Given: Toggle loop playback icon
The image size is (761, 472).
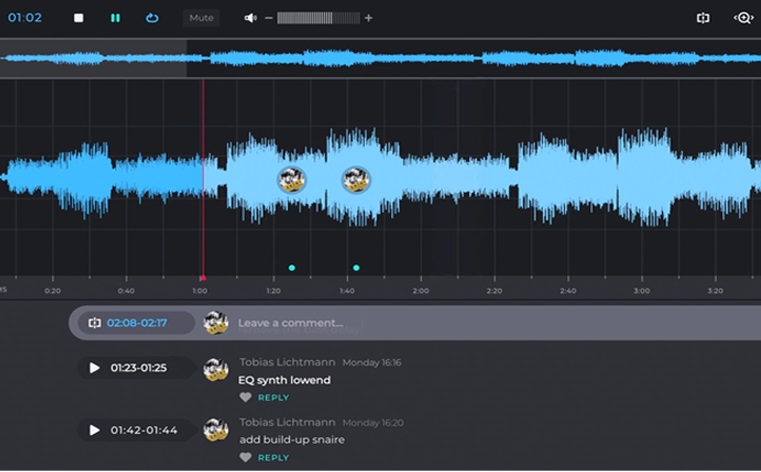Looking at the screenshot, I should click(x=152, y=18).
